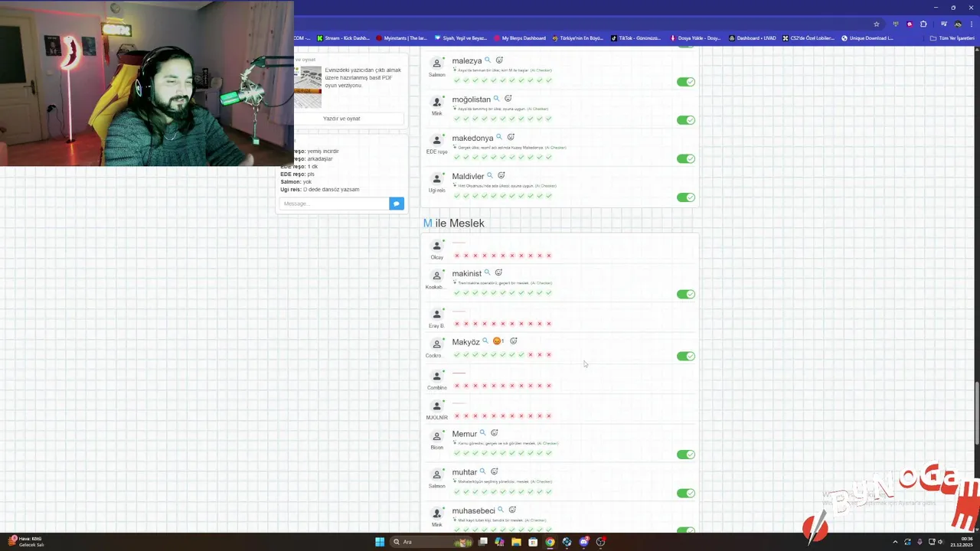
Task: Click magnifier icon next to makinist
Action: coord(487,272)
